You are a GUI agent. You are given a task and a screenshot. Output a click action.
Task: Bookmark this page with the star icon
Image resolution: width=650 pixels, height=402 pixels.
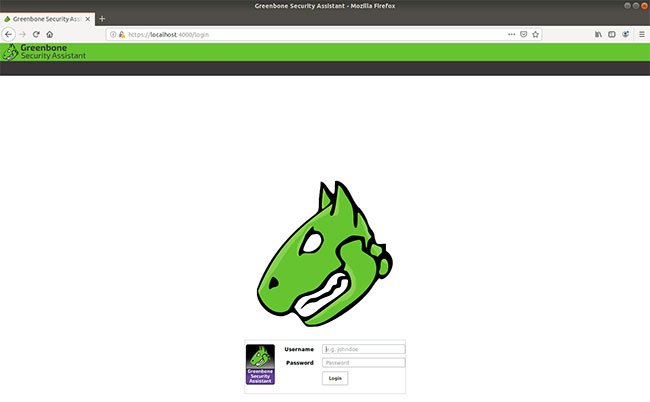(x=535, y=34)
